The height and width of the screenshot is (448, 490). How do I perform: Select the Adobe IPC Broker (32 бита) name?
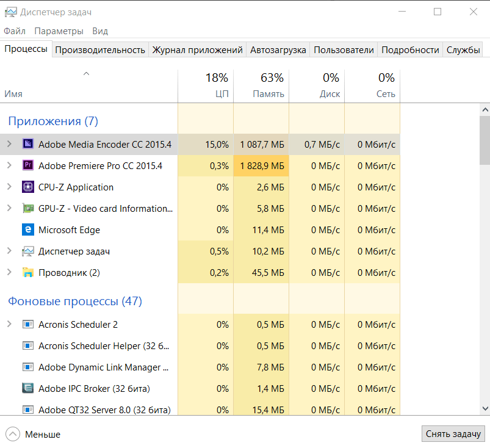94,389
